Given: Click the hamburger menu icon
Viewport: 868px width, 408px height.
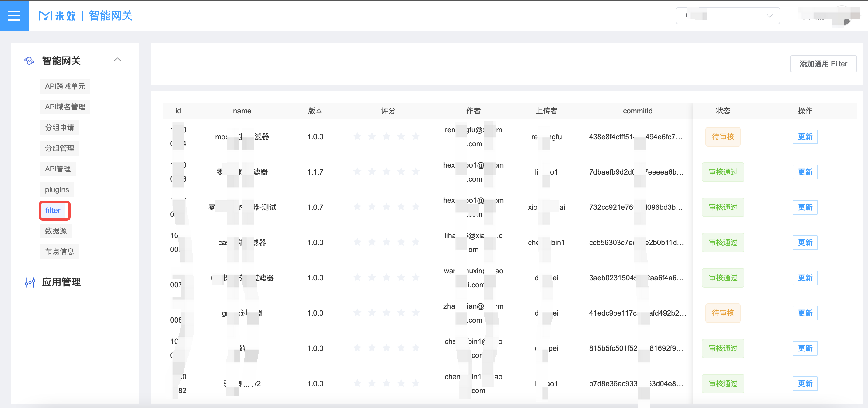Looking at the screenshot, I should 14,16.
